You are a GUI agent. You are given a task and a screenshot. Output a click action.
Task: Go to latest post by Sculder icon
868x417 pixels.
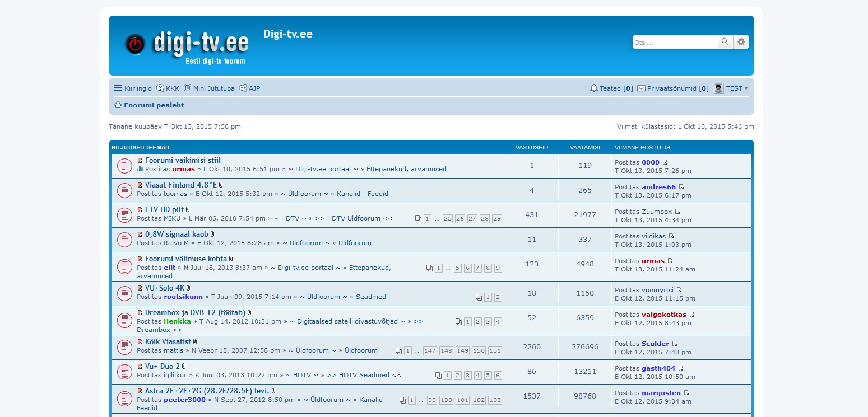pyautogui.click(x=675, y=344)
